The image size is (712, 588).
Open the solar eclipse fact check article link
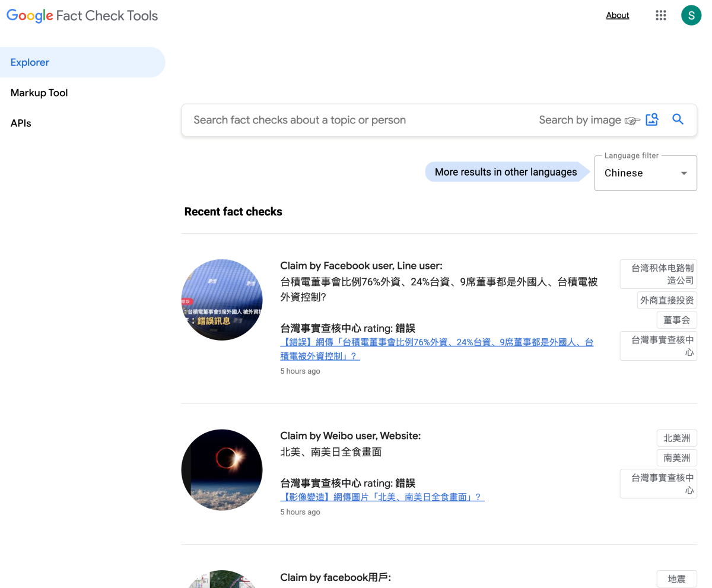pos(382,497)
